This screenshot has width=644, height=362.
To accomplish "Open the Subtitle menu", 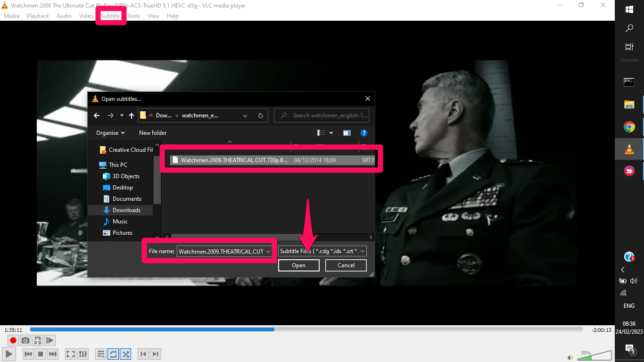I will click(110, 16).
